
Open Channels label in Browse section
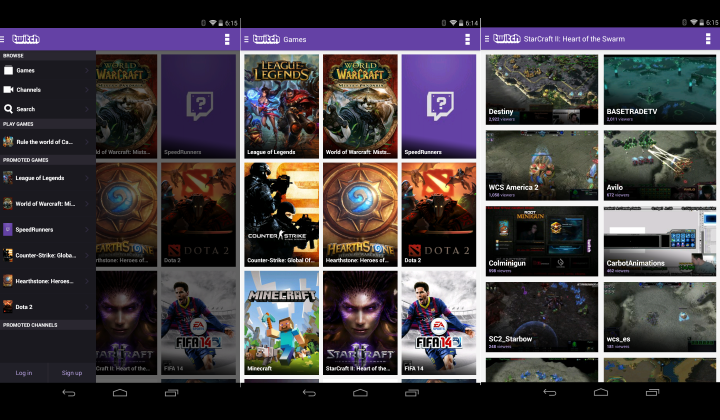coord(28,90)
